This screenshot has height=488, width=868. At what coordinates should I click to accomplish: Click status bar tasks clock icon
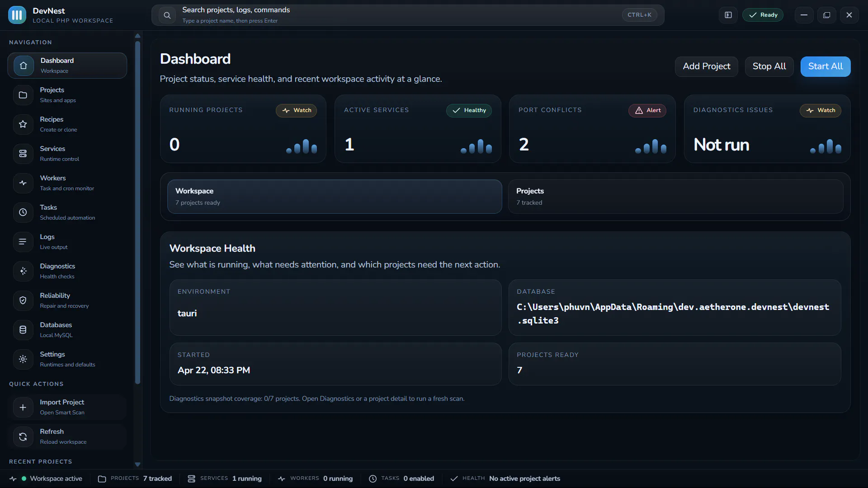(x=373, y=479)
